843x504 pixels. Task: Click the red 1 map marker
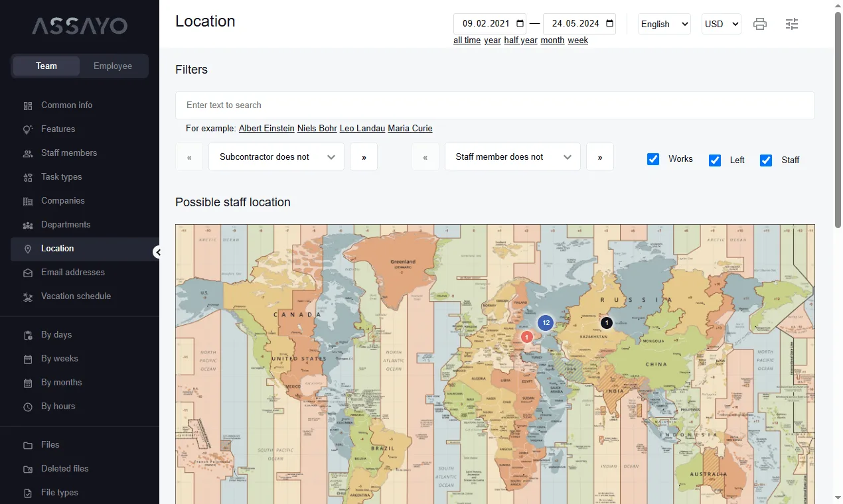coord(527,337)
